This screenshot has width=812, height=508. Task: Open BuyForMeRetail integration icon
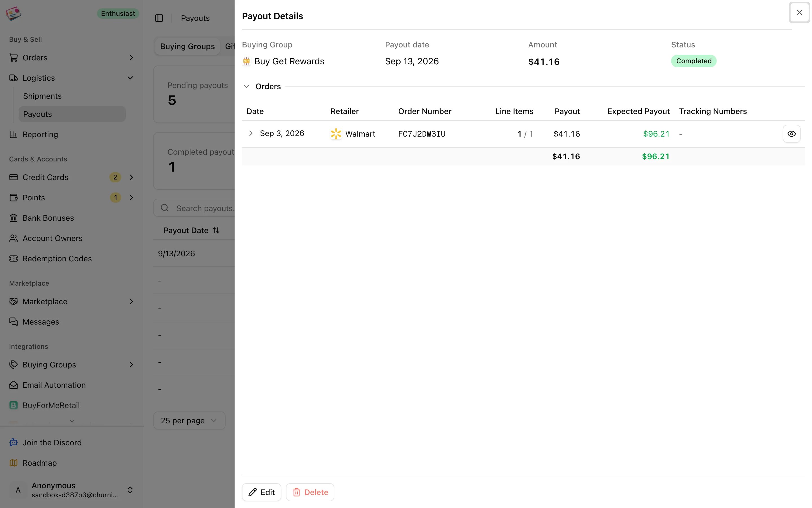point(14,406)
